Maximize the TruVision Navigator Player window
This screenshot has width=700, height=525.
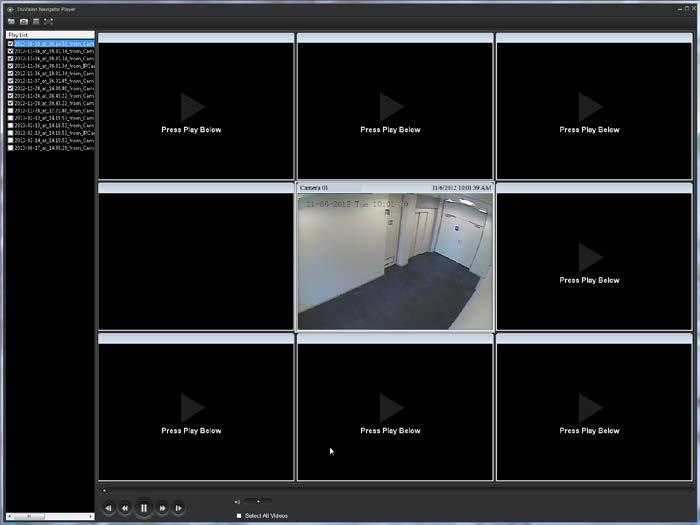coord(687,8)
